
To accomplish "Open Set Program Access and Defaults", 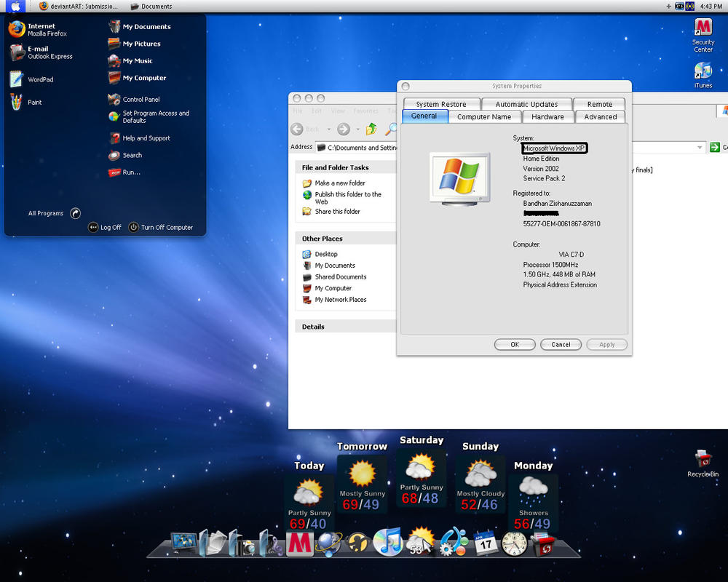I will [x=149, y=116].
